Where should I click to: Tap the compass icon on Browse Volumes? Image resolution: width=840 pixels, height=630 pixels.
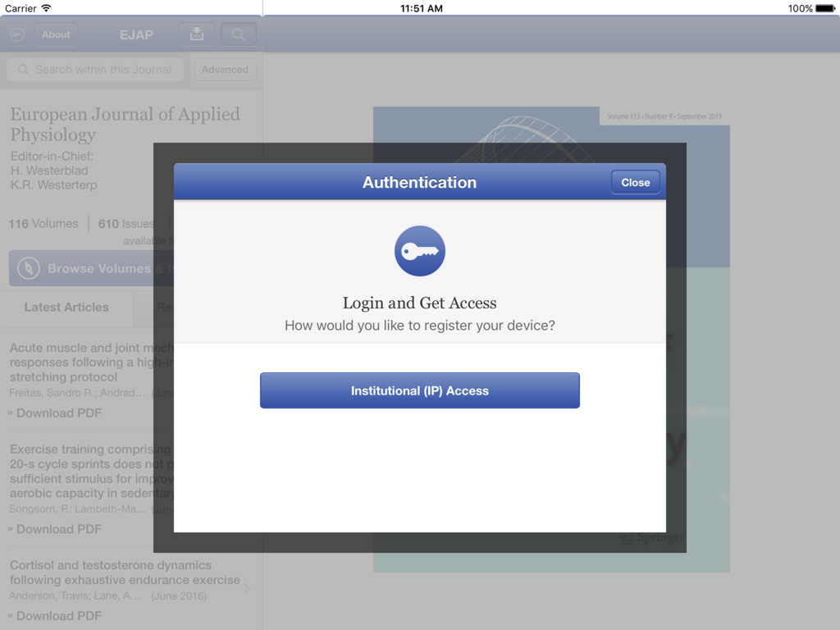pyautogui.click(x=29, y=268)
